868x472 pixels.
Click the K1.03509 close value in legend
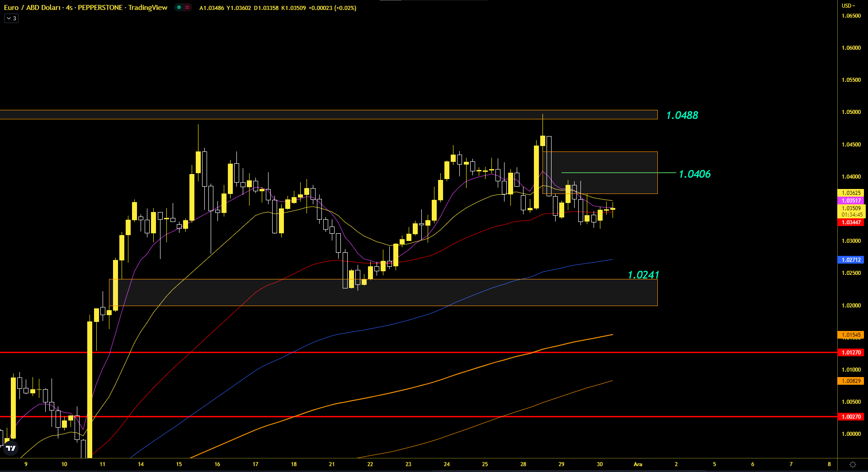click(293, 8)
